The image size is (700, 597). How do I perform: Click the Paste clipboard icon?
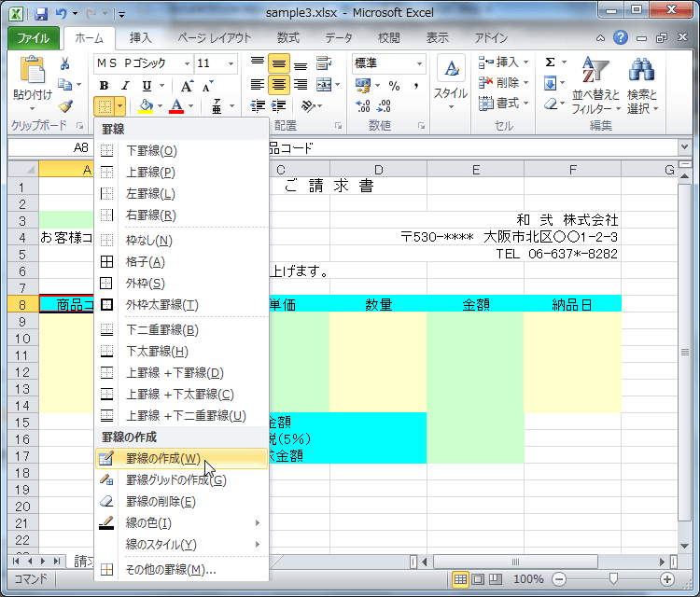tap(32, 72)
